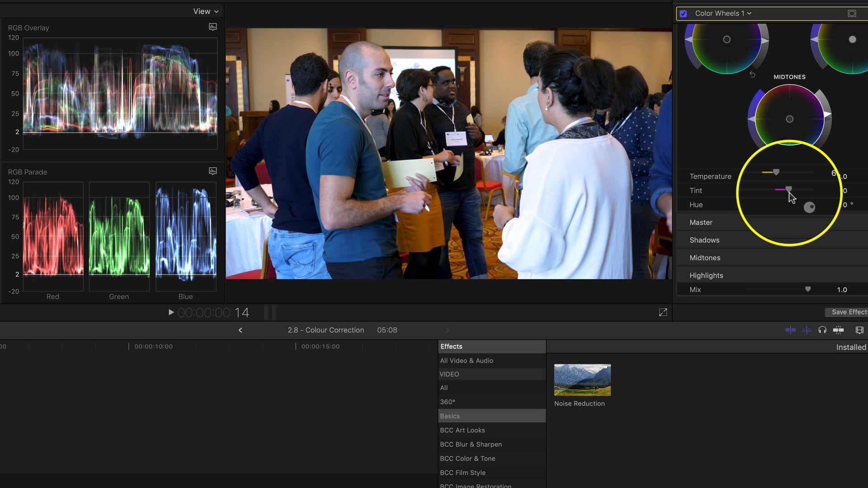This screenshot has height=488, width=868.
Task: Click the RGB Overlay scope settings icon
Action: (212, 27)
